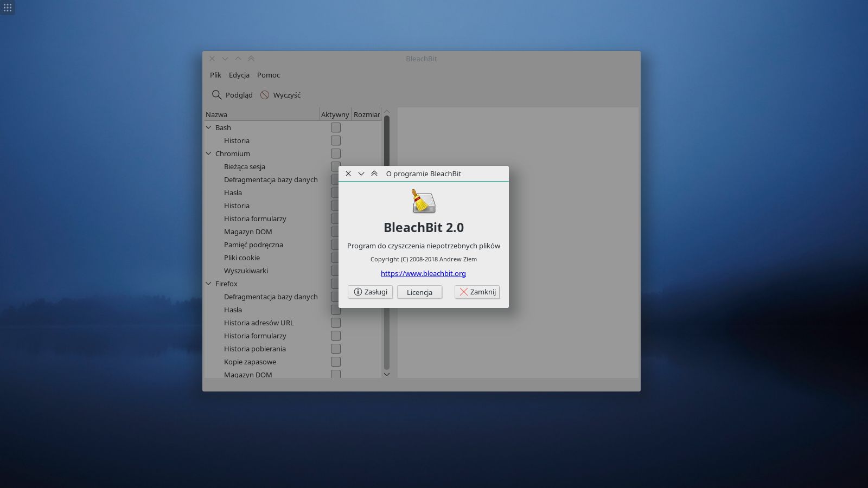Select the Pliki cookie row

242,258
